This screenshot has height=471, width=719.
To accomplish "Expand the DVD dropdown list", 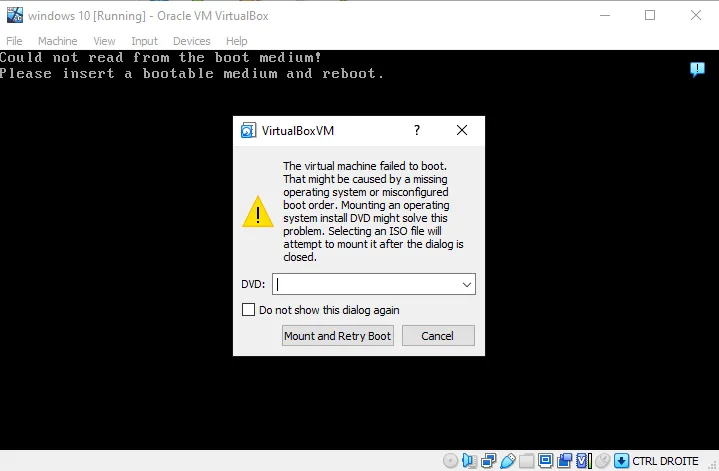I will pos(466,285).
